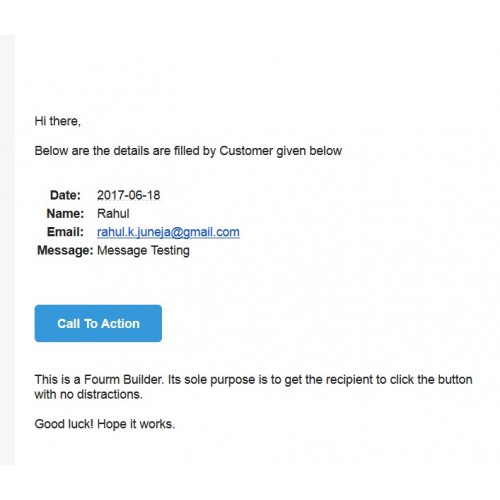Viewport: 500px width, 500px height.
Task: Click 'Good luck! Hope it works.' text
Action: [x=105, y=424]
